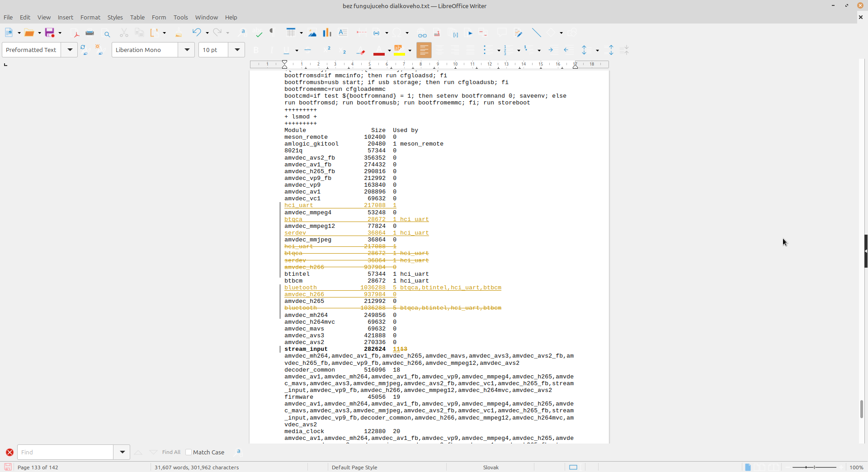This screenshot has width=868, height=472.
Task: Open the 10 pt font size dropdown
Action: pyautogui.click(x=237, y=50)
